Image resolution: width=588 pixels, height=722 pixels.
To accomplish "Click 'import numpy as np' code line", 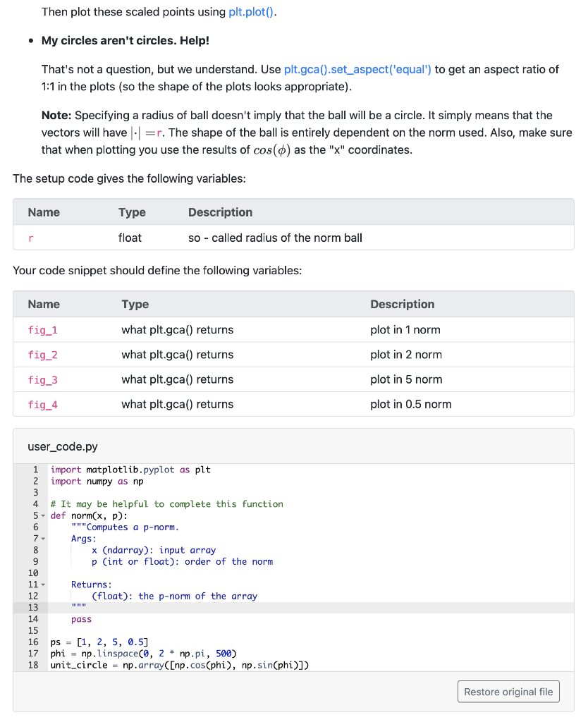I will [97, 481].
